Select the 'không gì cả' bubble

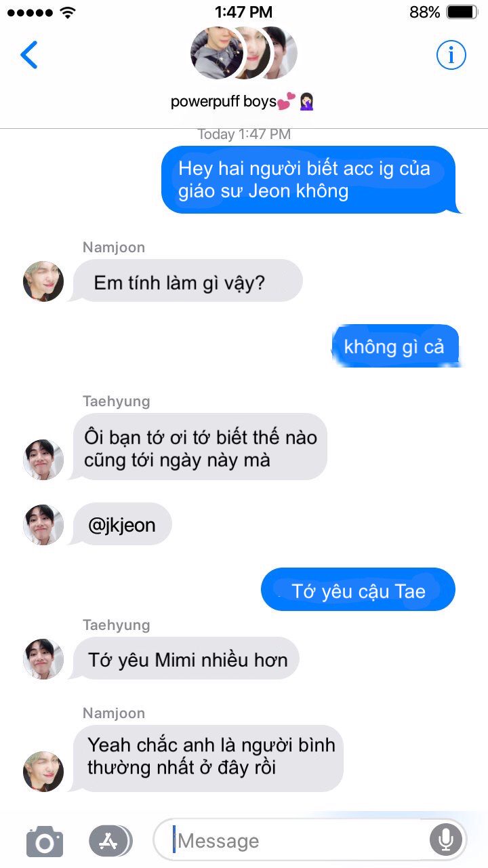(x=395, y=346)
